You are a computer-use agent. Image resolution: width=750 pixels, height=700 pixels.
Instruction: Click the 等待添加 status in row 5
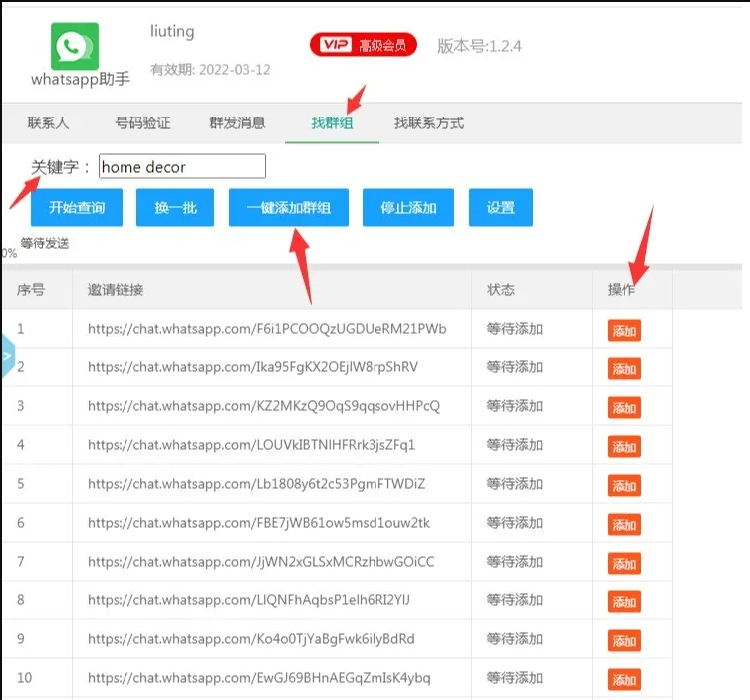tap(514, 483)
